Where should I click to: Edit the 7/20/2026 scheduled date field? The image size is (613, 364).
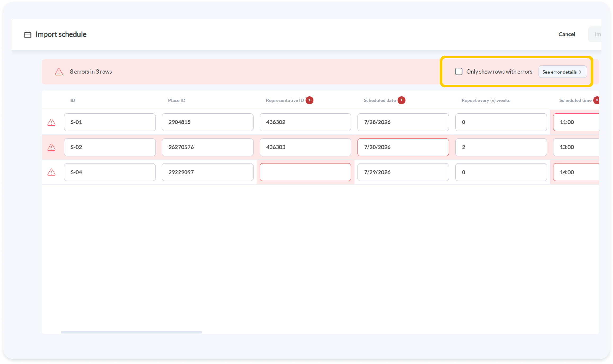point(403,147)
